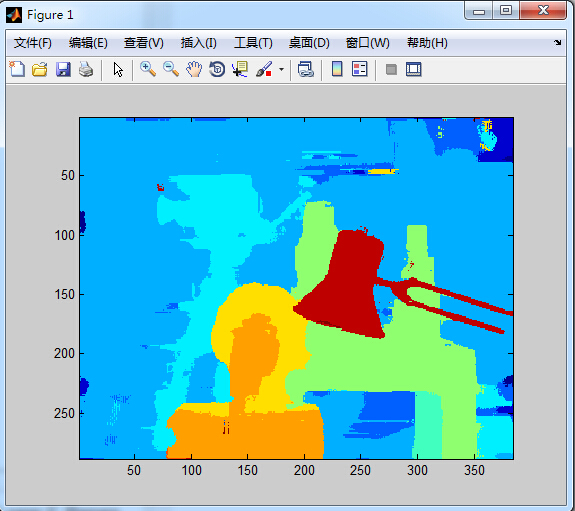Expand the brush color dropdown arrow

[281, 69]
